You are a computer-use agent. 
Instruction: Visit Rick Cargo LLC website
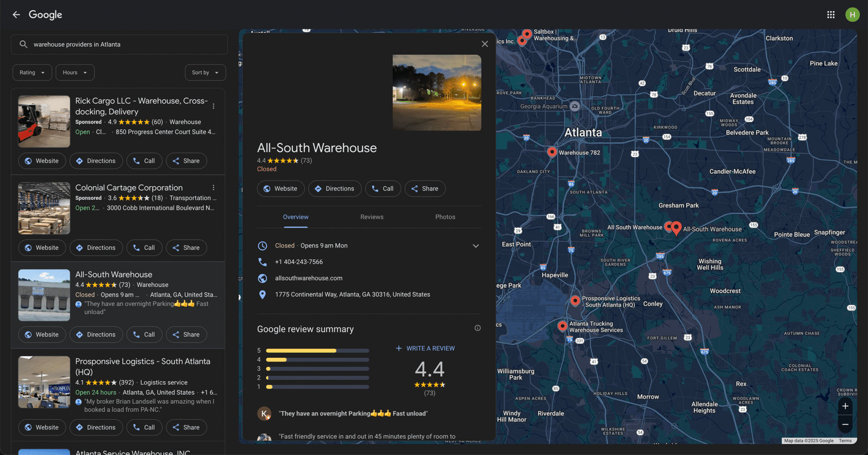[x=42, y=161]
